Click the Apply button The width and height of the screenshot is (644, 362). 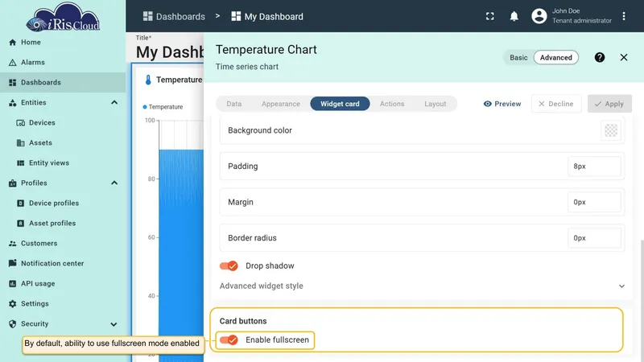click(x=609, y=104)
